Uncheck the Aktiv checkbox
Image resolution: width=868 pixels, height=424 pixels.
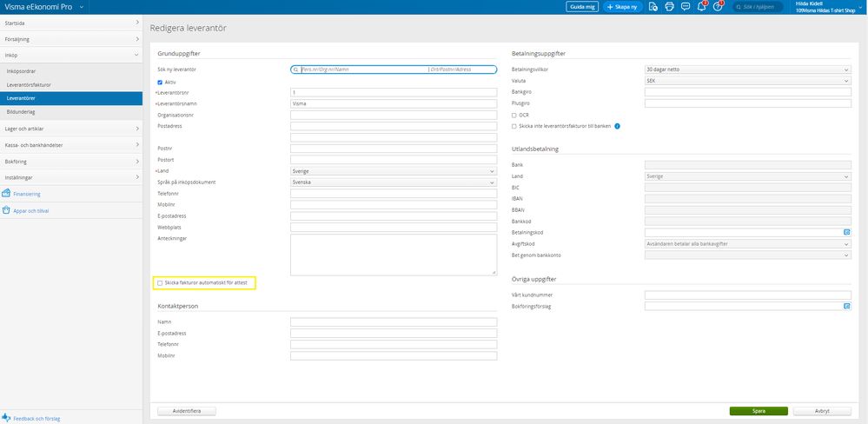pyautogui.click(x=160, y=82)
